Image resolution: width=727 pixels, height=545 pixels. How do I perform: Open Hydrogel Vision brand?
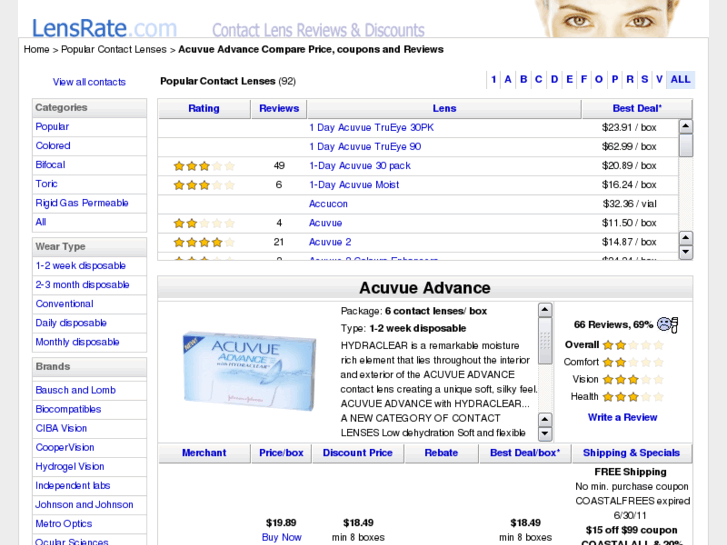[70, 466]
